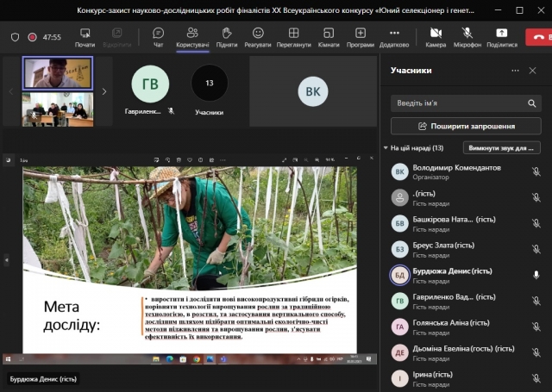Screen dimensions: 552x392
Task: Open the Реагувати reactions menu
Action: point(257,36)
